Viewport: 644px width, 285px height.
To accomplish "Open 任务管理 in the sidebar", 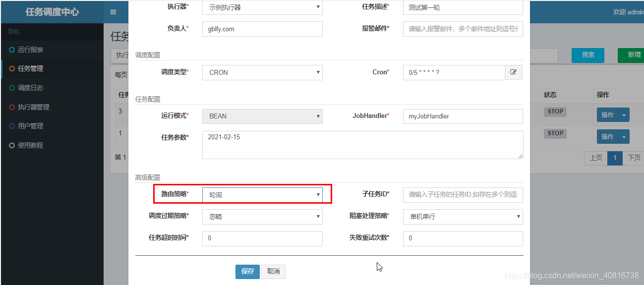I will pos(31,68).
